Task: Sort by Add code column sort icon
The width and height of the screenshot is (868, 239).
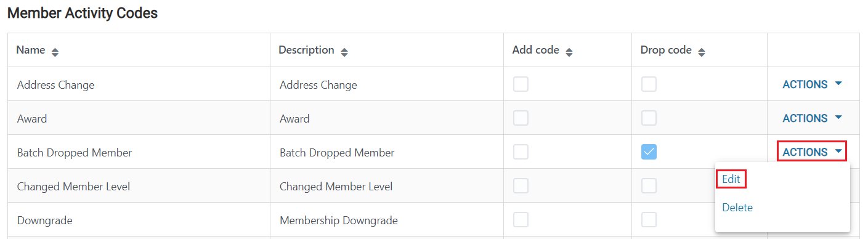Action: [569, 53]
